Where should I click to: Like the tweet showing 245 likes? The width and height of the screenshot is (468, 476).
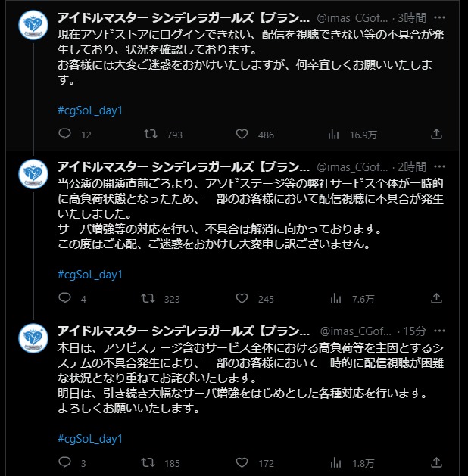coord(242,298)
